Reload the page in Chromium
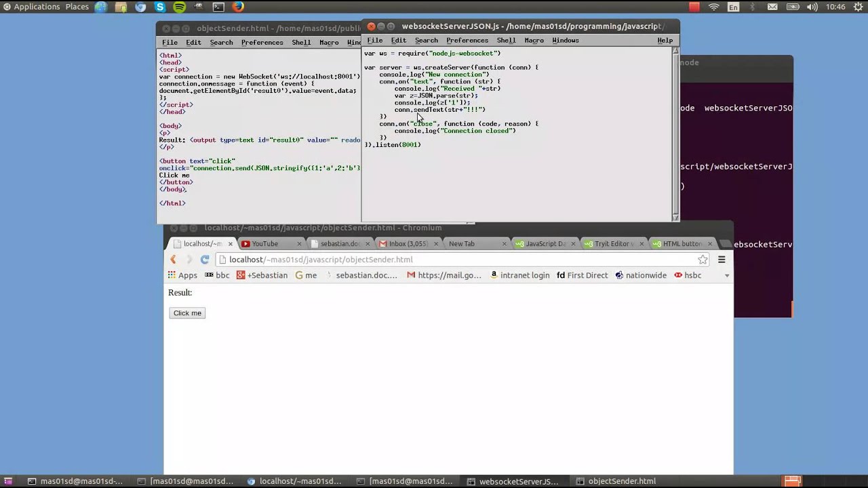The image size is (868, 488). [x=205, y=260]
